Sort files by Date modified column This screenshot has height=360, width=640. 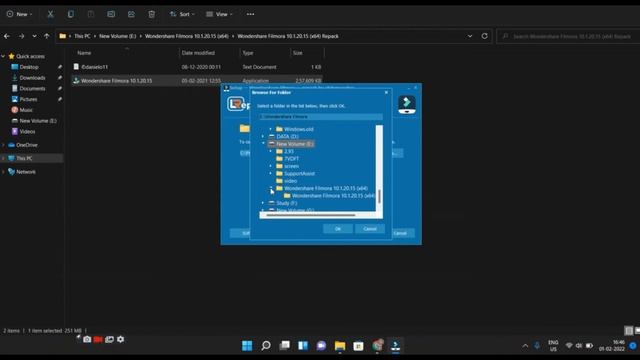click(198, 53)
